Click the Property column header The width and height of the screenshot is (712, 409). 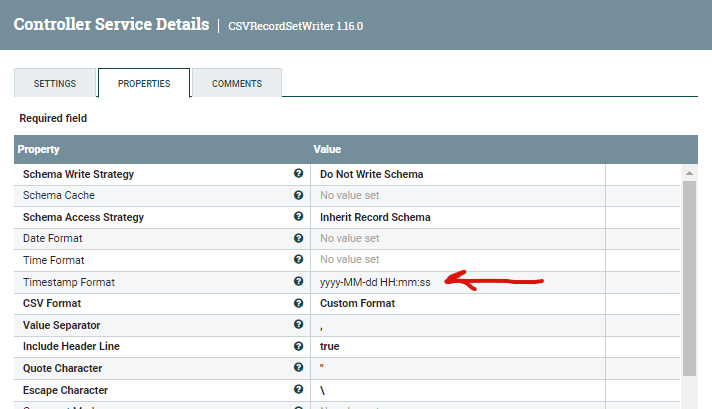39,149
